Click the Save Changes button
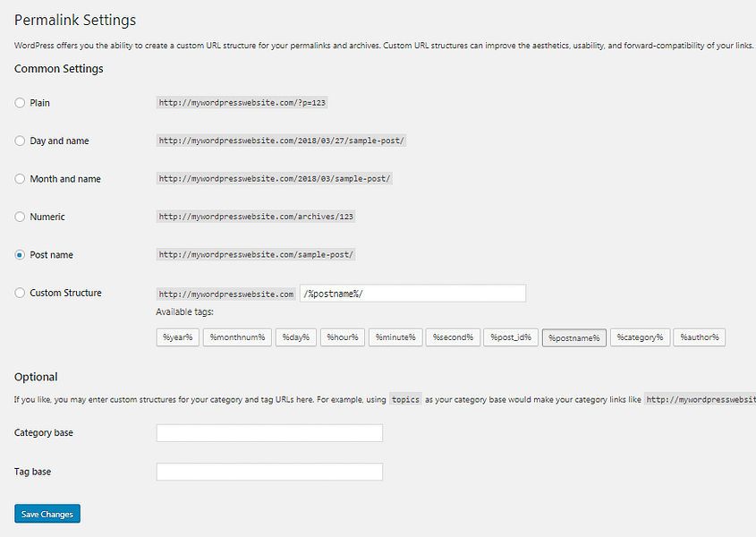This screenshot has width=756, height=537. (47, 514)
